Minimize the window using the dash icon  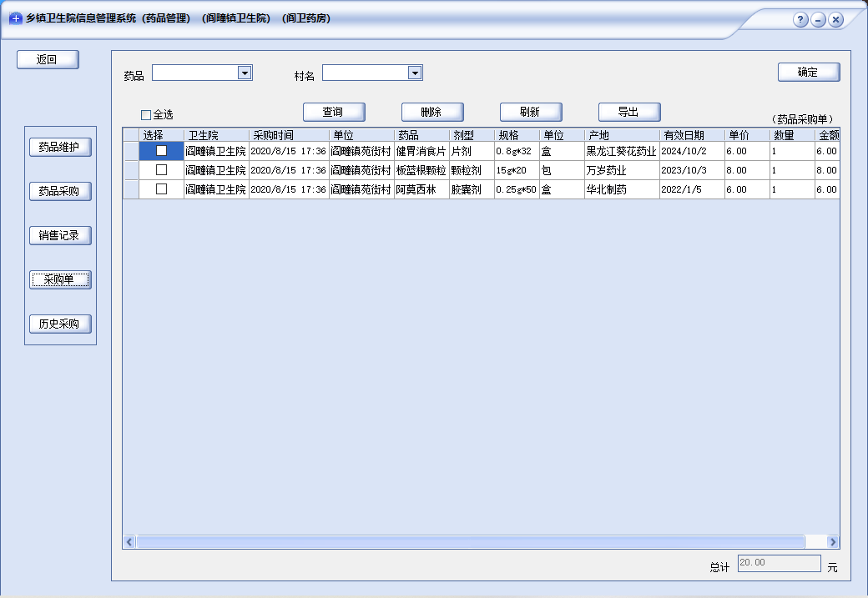coord(818,19)
